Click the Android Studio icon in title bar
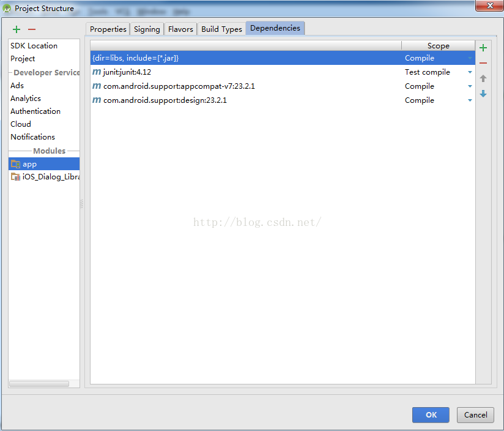The width and height of the screenshot is (504, 431). pos(7,9)
